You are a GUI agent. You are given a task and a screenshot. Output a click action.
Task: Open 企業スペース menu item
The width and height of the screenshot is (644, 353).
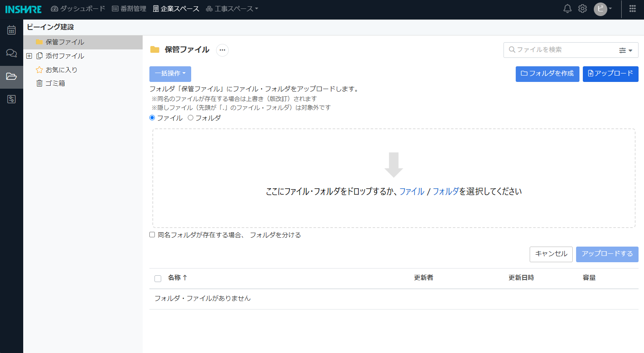pyautogui.click(x=176, y=9)
